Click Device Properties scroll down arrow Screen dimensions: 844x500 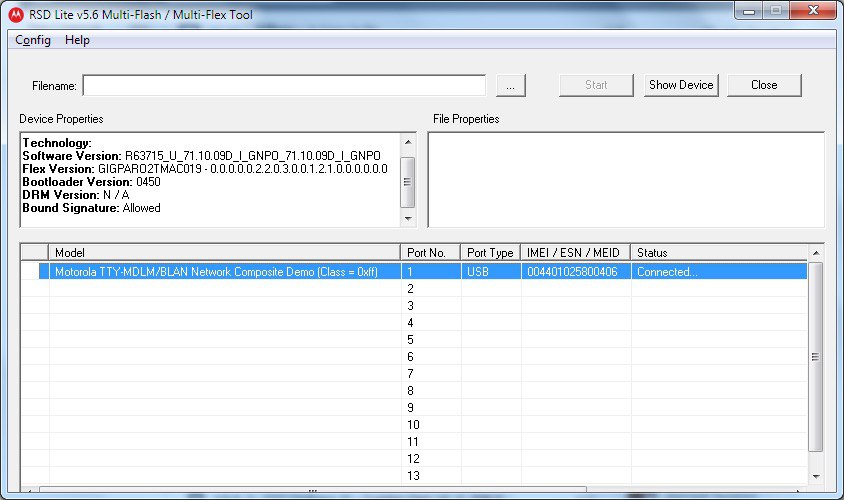point(408,219)
